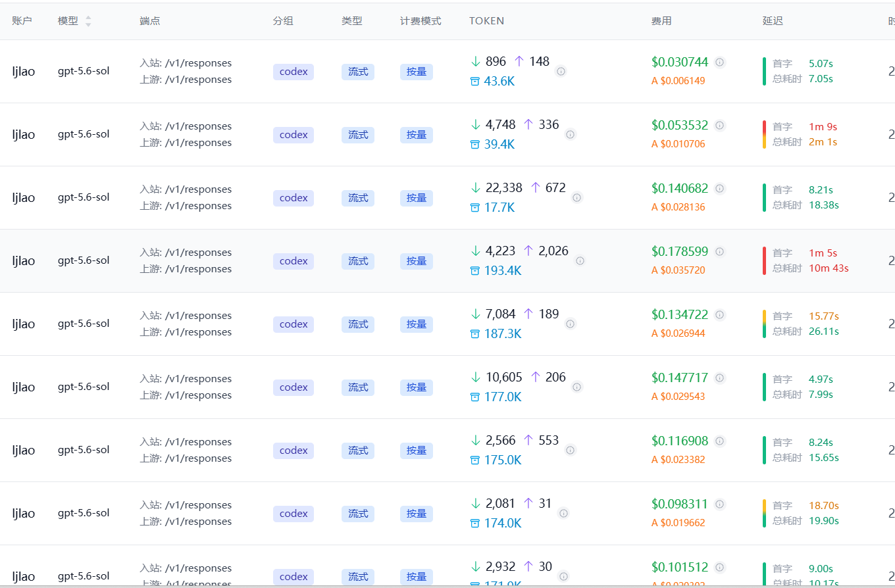
Task: Click the 延迟 column header
Action: [773, 21]
